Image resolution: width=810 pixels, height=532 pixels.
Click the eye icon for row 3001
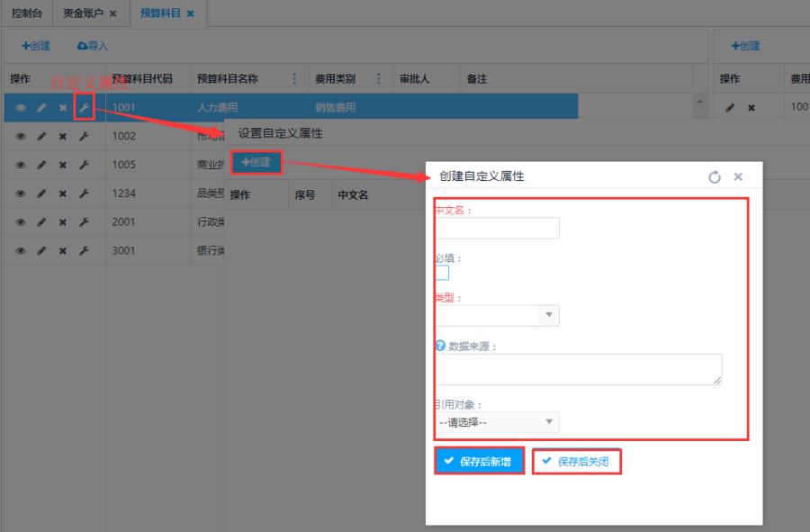point(21,251)
